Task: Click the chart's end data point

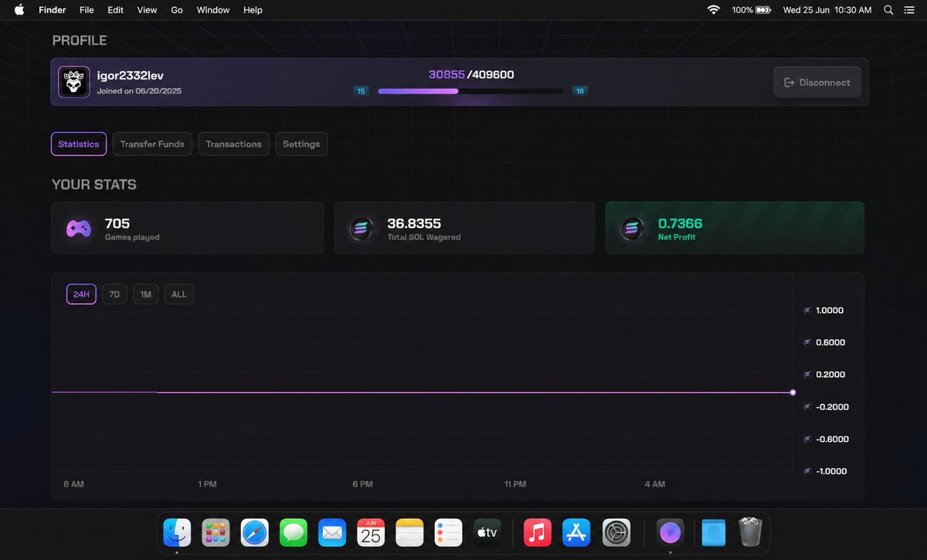Action: [x=793, y=392]
